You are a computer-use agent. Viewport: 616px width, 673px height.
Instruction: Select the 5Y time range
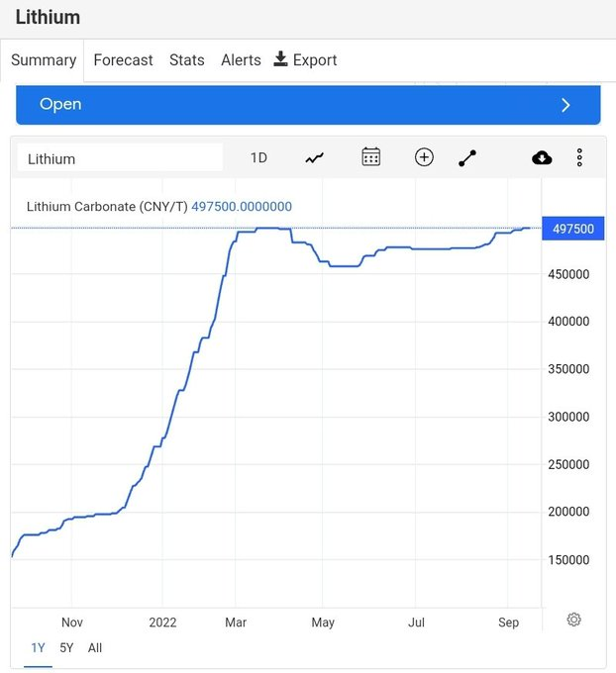pos(66,647)
